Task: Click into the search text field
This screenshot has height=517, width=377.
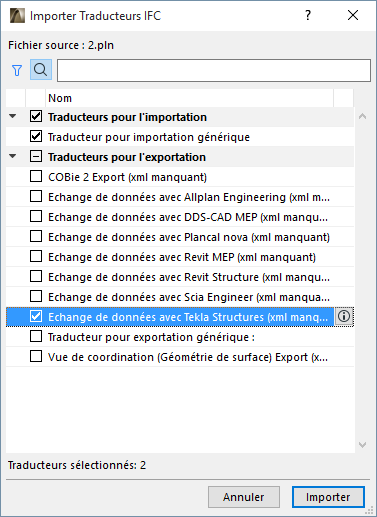Action: pos(214,70)
